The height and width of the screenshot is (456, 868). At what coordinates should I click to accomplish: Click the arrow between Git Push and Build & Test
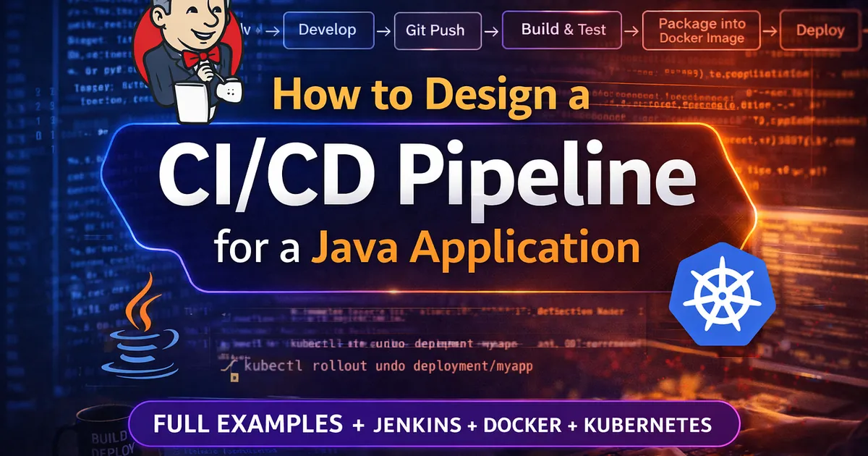490,30
